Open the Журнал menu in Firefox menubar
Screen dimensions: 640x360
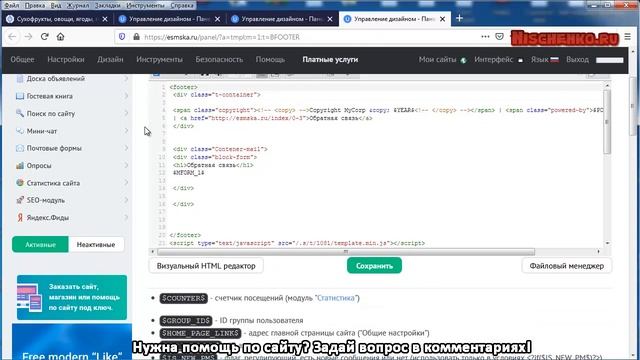coord(78,5)
